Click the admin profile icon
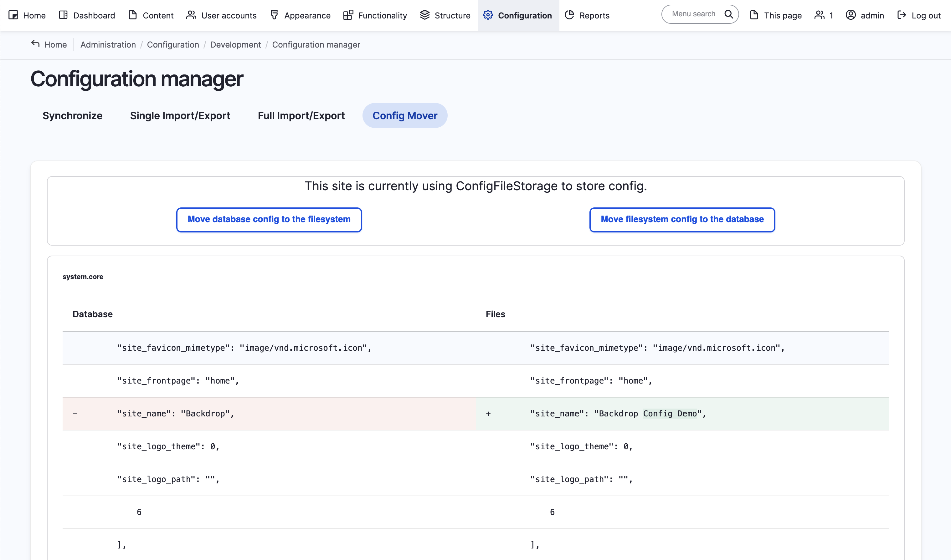Viewport: 951px width, 560px height. 851,15
